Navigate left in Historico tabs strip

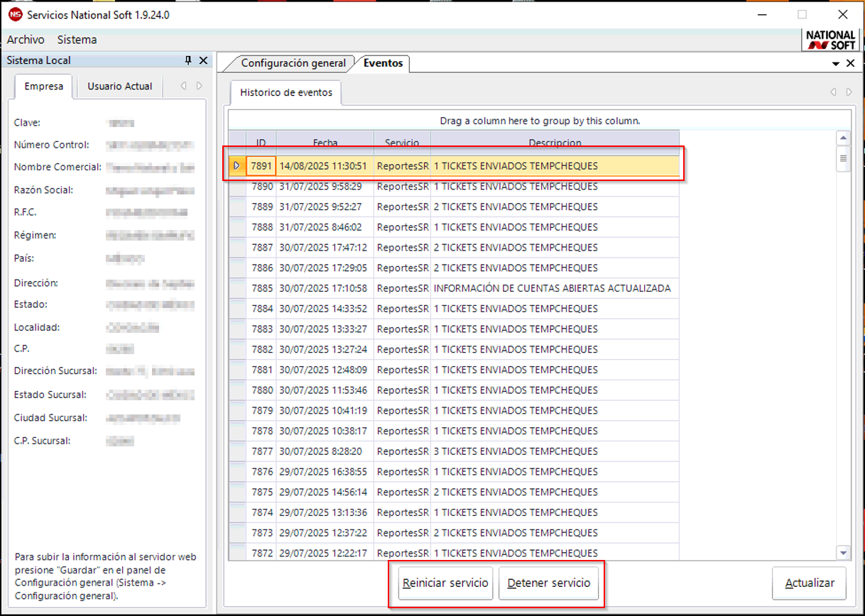pos(834,92)
